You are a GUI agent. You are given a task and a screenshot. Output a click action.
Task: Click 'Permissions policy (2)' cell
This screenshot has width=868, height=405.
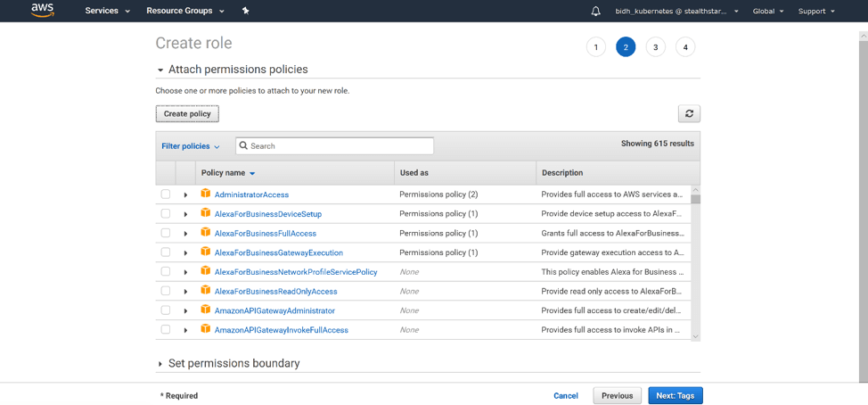click(438, 195)
